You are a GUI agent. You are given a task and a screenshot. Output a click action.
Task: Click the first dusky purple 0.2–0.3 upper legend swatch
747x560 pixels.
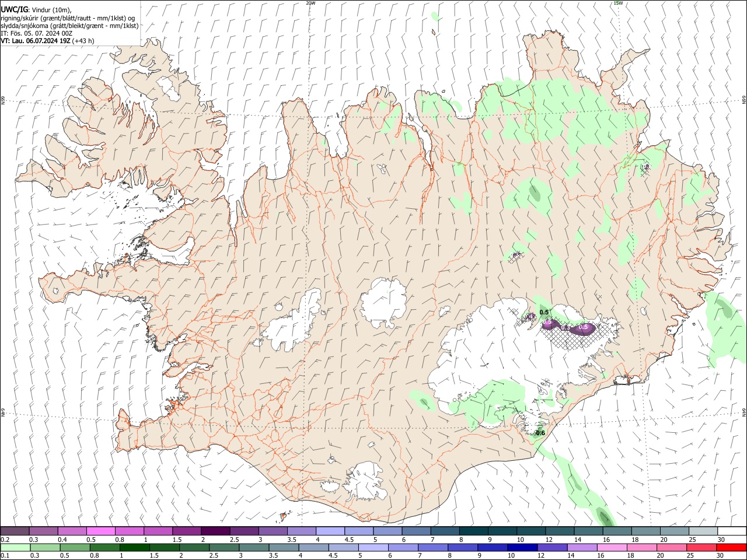(15, 531)
